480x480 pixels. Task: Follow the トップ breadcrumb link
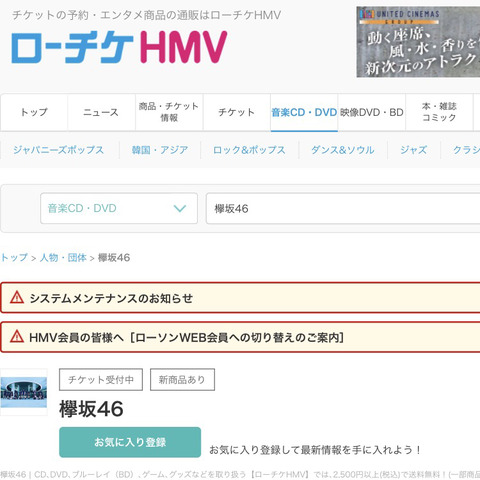pos(14,258)
